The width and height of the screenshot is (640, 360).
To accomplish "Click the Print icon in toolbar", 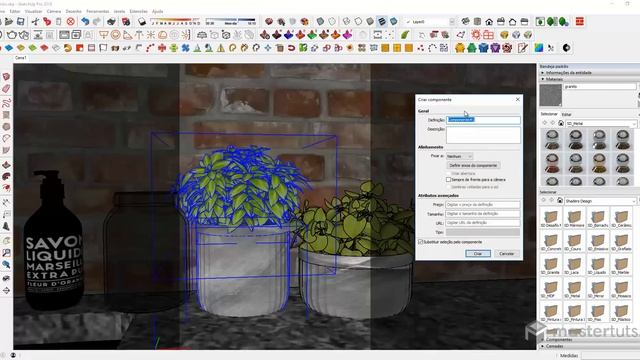I will pos(111,21).
